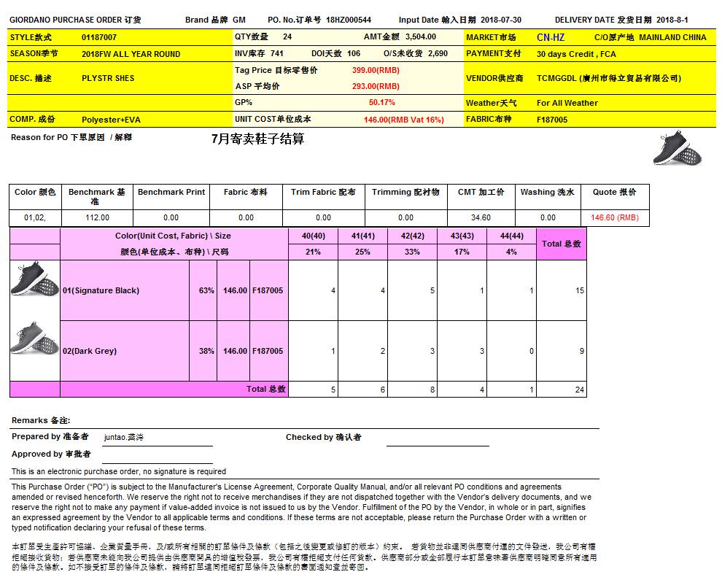Select the 02(Dark Grey) color row label
Image resolution: width=722 pixels, height=588 pixels.
click(x=90, y=351)
